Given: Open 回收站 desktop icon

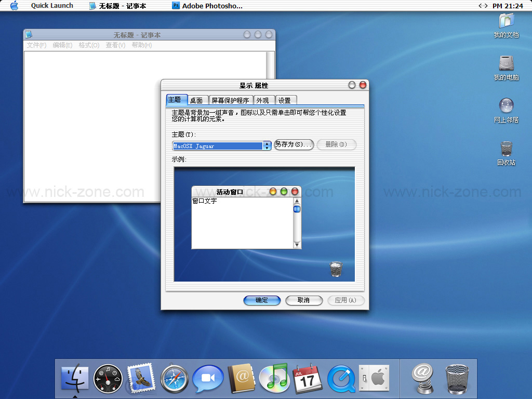Looking at the screenshot, I should pyautogui.click(x=506, y=153).
